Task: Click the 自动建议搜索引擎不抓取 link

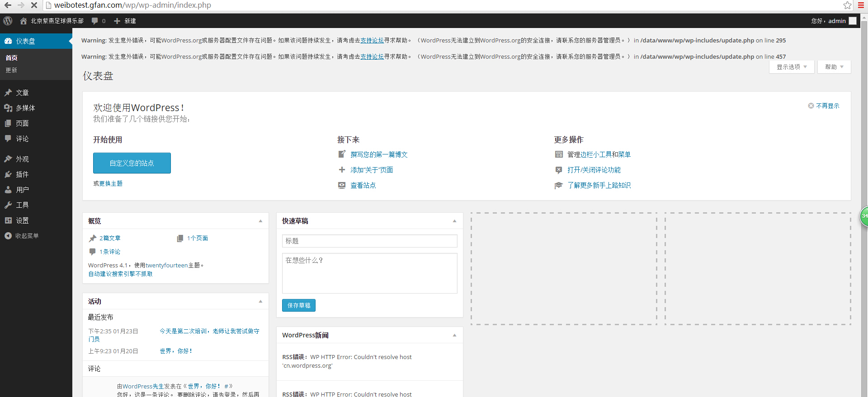Action: click(120, 274)
